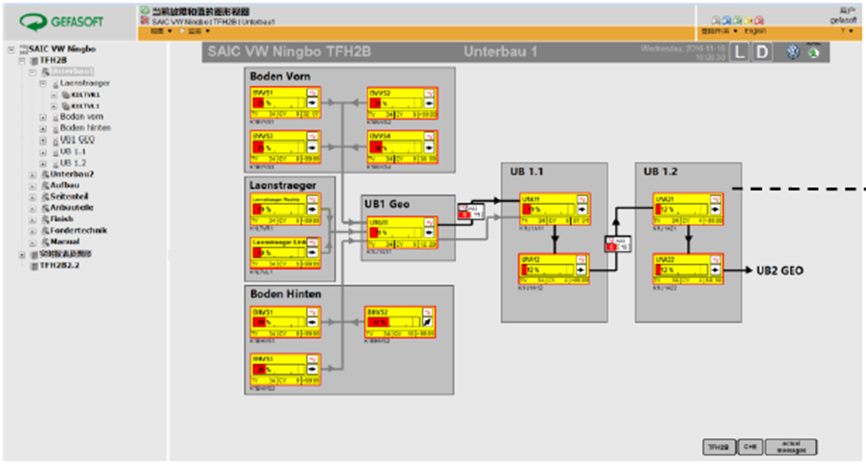Click the VW logo in header
The height and width of the screenshot is (464, 866).
(x=793, y=52)
